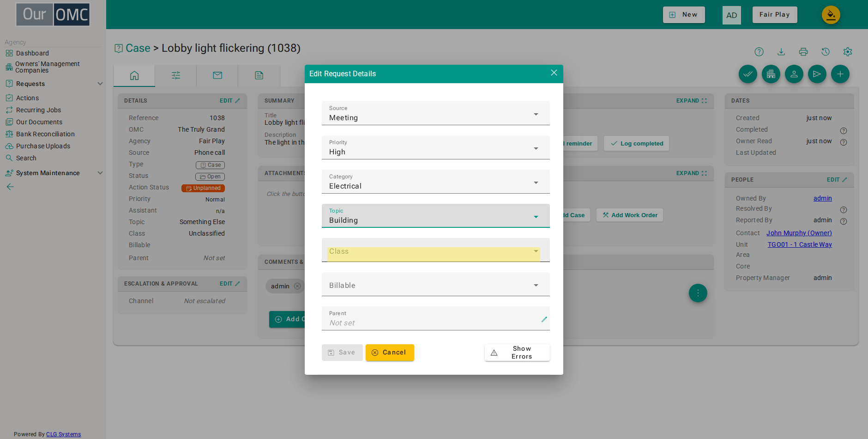Open the help question mark icon
Viewport: 868px width, 439px height.
(x=759, y=52)
